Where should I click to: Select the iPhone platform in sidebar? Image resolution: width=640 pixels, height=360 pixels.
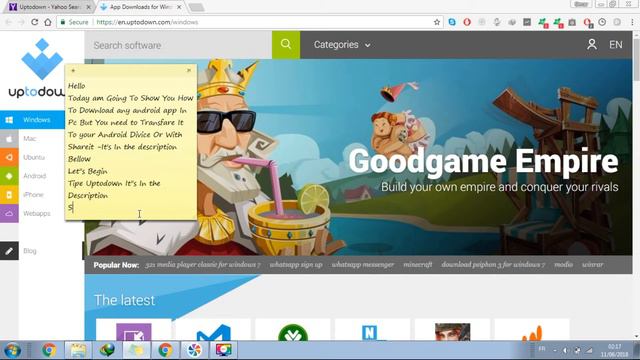coord(33,195)
